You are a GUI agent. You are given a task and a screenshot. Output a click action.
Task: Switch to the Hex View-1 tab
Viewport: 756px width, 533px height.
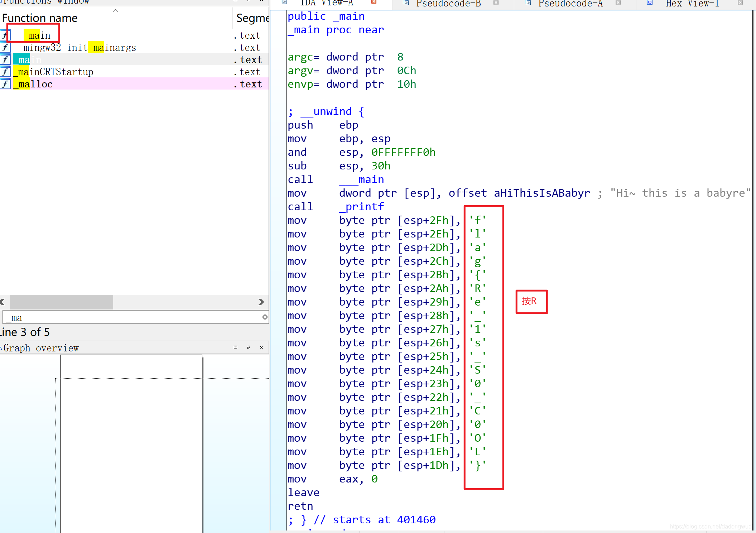pos(692,4)
